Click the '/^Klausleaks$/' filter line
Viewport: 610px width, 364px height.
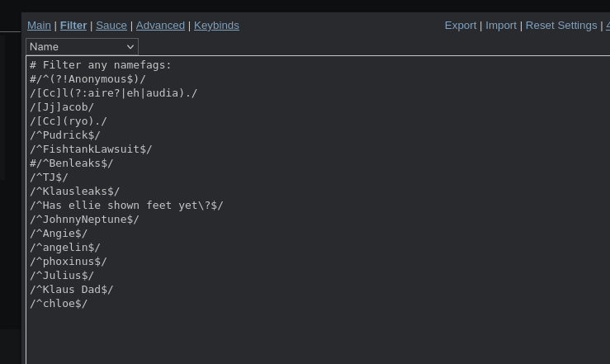tap(74, 191)
